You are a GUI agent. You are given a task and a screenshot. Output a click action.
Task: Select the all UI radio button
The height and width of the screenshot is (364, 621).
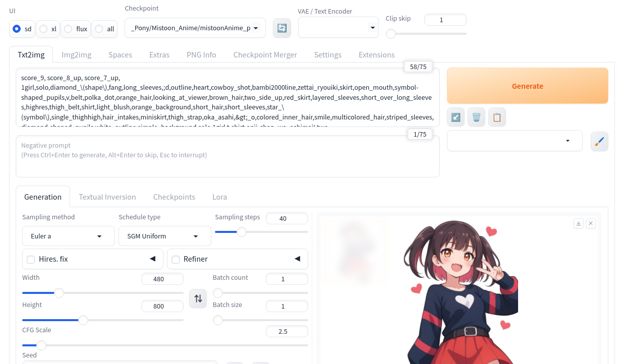tap(99, 29)
